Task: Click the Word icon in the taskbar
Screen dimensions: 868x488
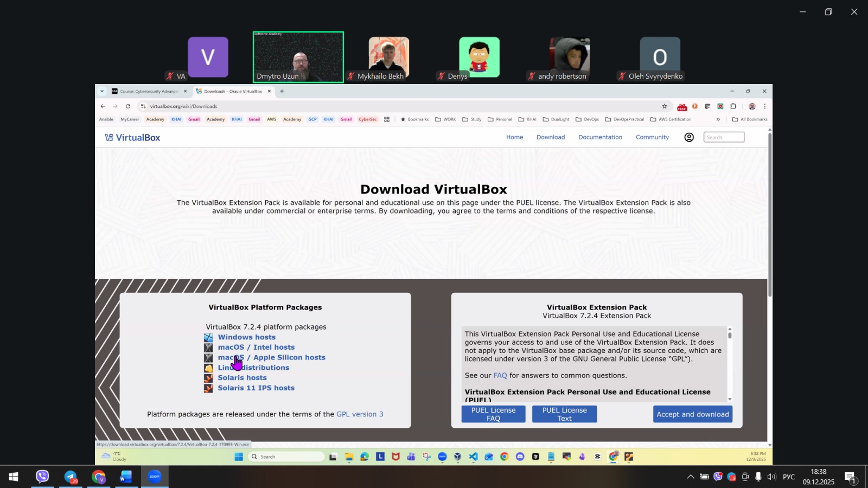Action: point(126,477)
